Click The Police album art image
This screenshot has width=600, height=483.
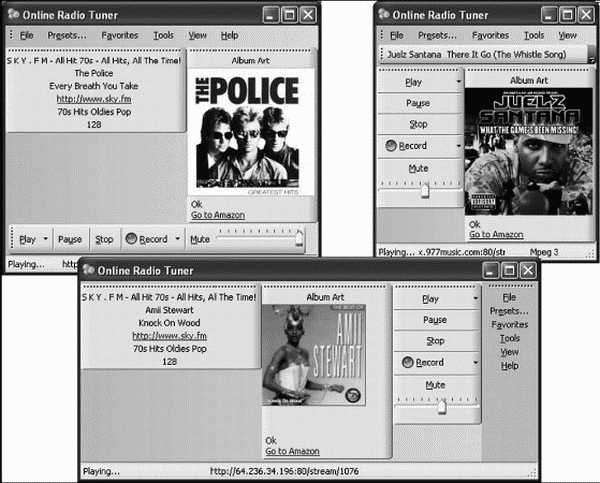click(251, 132)
